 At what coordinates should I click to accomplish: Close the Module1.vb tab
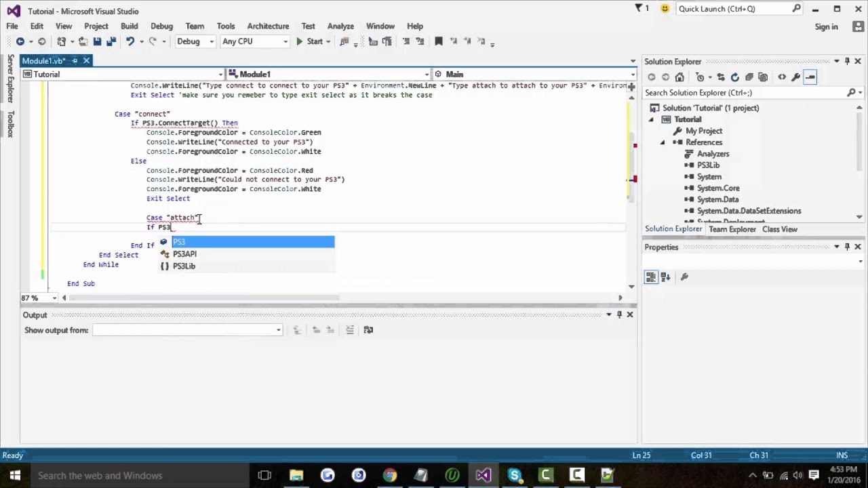86,61
